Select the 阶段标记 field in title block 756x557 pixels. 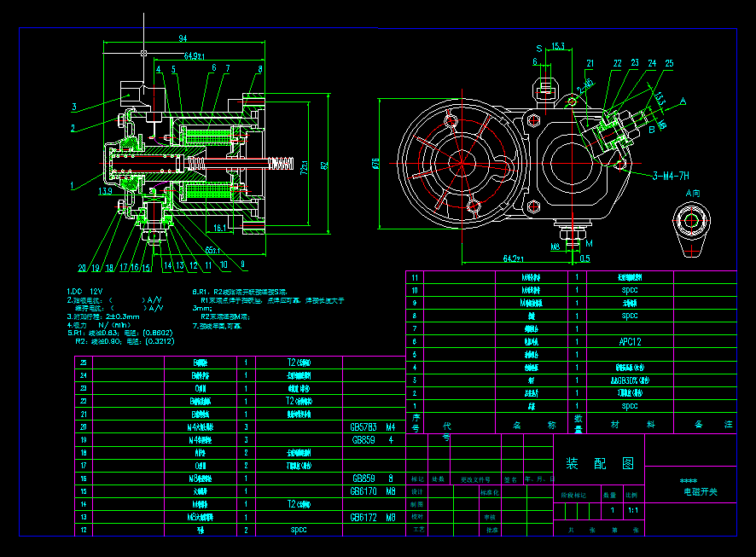click(x=576, y=494)
